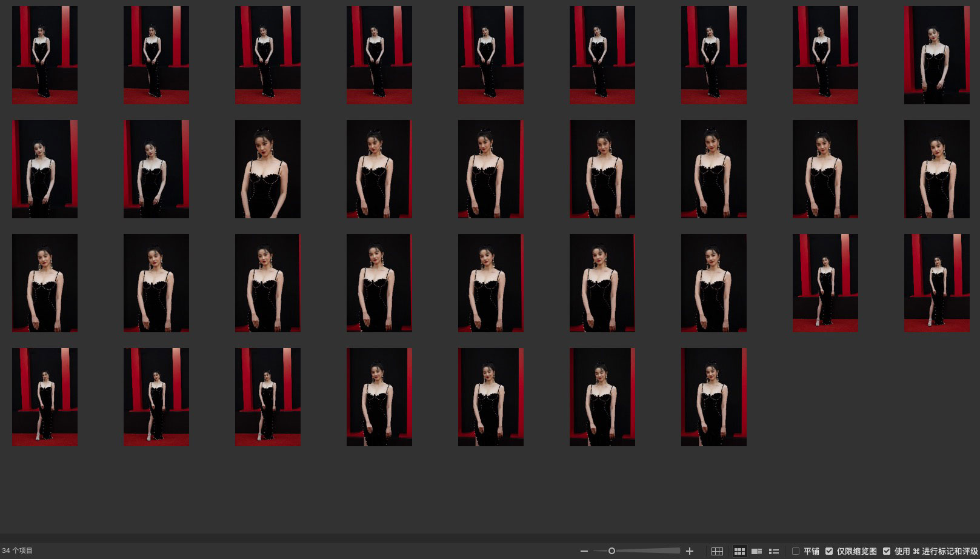Select the first thumbnail in the top row
The height and width of the screenshot is (559, 980).
(x=45, y=55)
